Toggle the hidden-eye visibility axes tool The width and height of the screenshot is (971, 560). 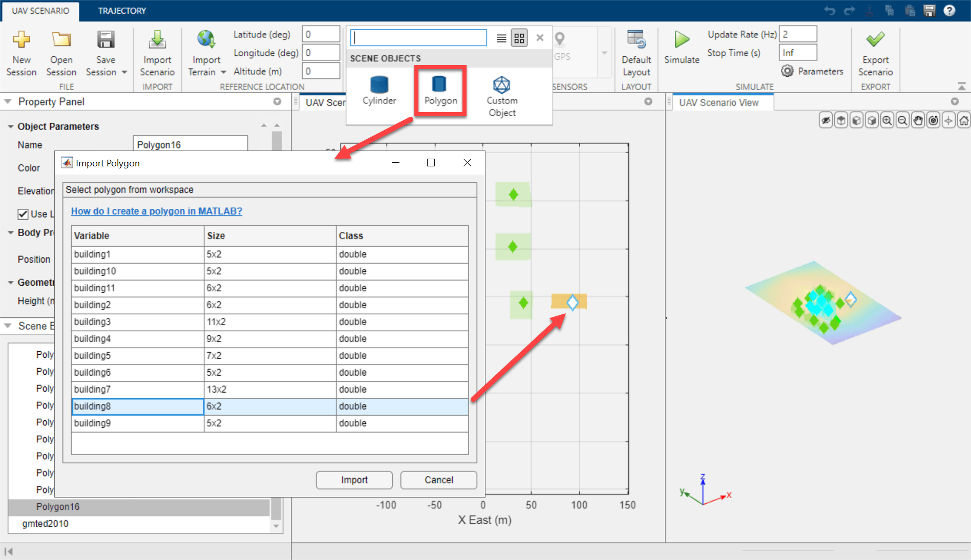[826, 121]
